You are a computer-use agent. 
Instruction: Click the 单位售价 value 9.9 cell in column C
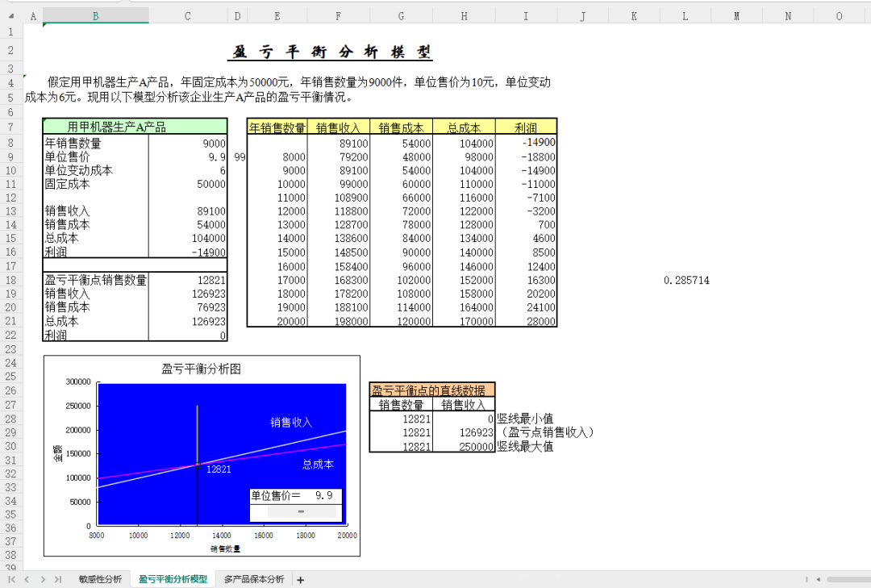pos(188,157)
